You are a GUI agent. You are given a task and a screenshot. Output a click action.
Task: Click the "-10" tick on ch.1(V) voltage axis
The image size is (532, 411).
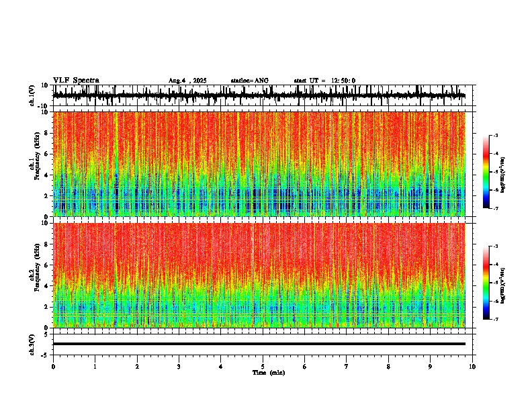click(x=43, y=106)
